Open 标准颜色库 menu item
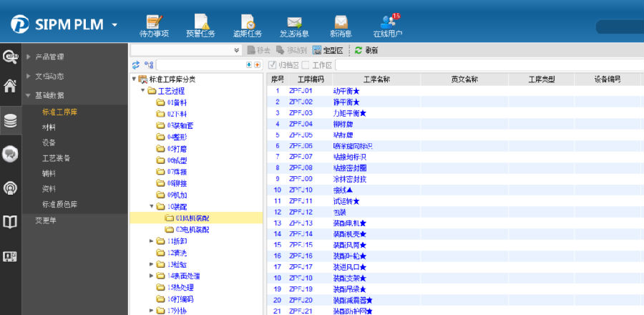644x315 pixels. [59, 205]
